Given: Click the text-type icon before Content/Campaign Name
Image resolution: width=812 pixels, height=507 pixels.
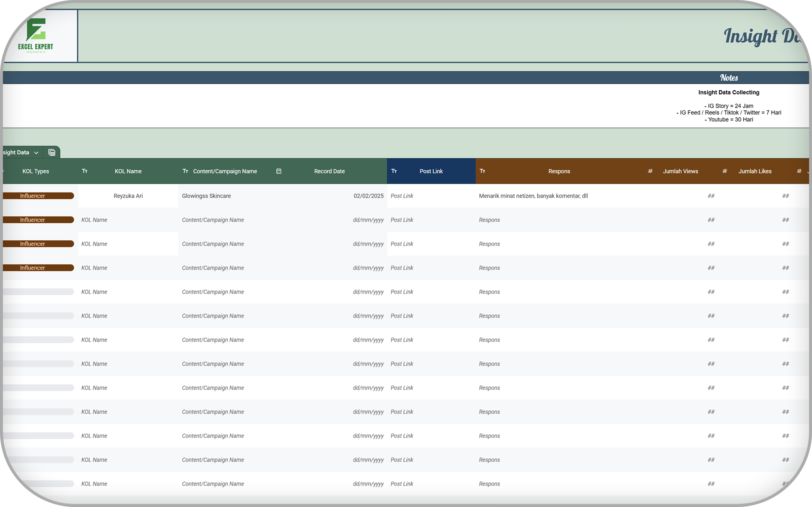Looking at the screenshot, I should point(185,171).
